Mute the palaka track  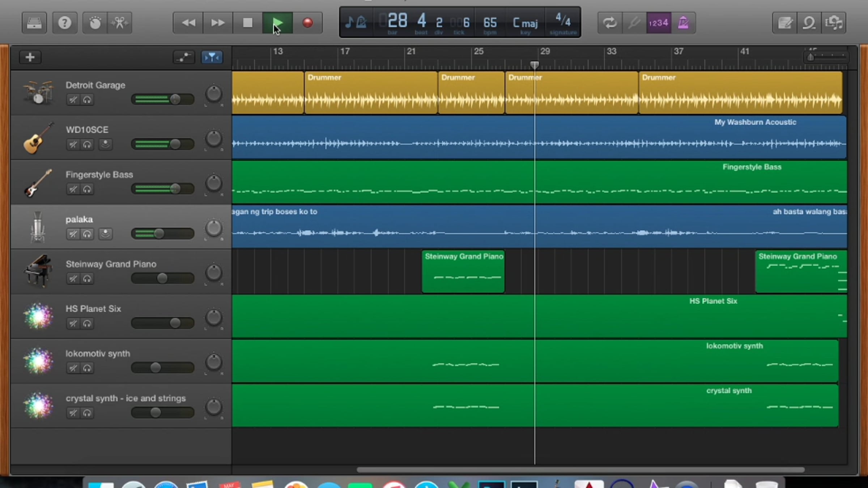coord(73,234)
